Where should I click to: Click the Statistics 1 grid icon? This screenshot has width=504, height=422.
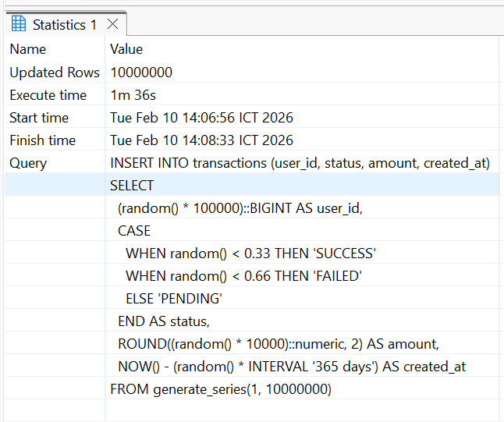19,24
